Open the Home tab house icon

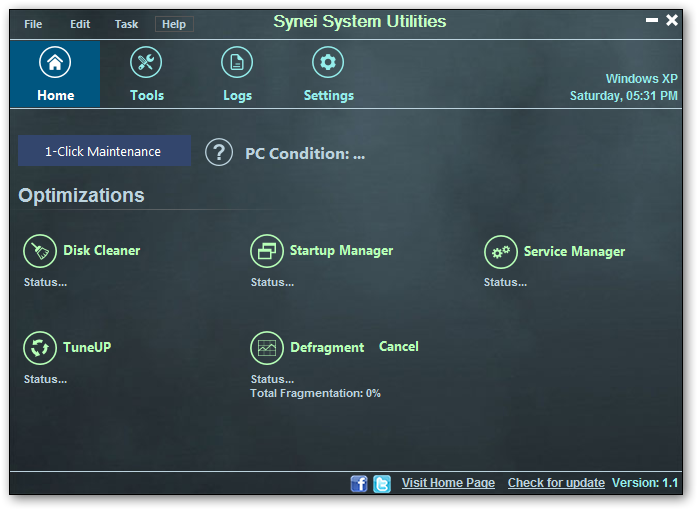point(55,62)
